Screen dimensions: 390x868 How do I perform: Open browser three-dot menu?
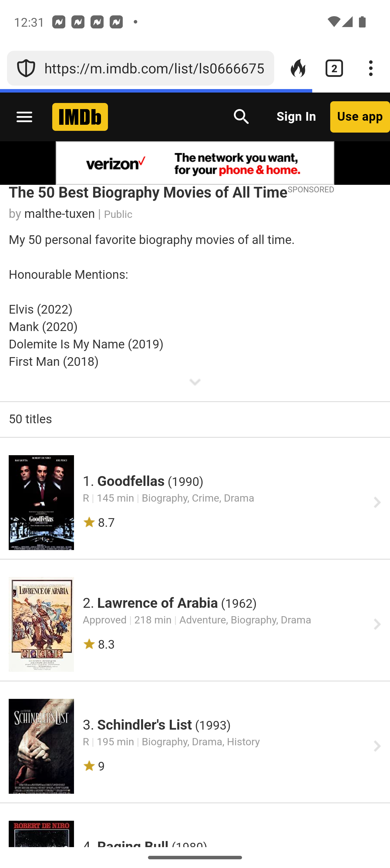[x=371, y=68]
